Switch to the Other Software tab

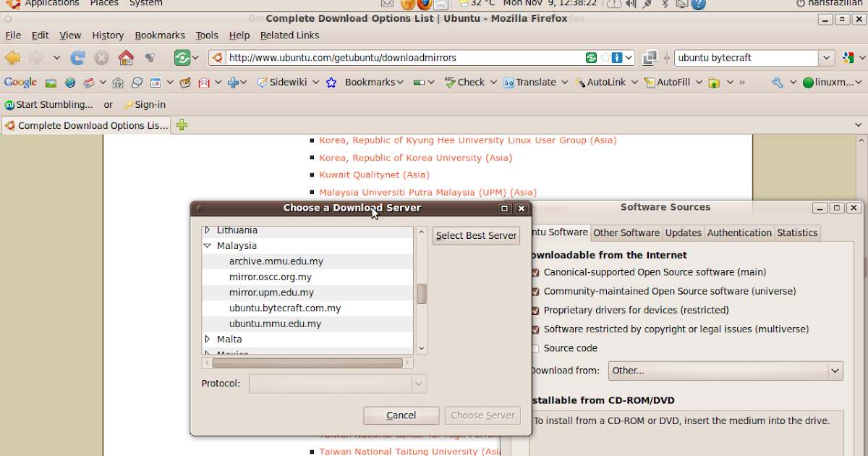coord(626,233)
